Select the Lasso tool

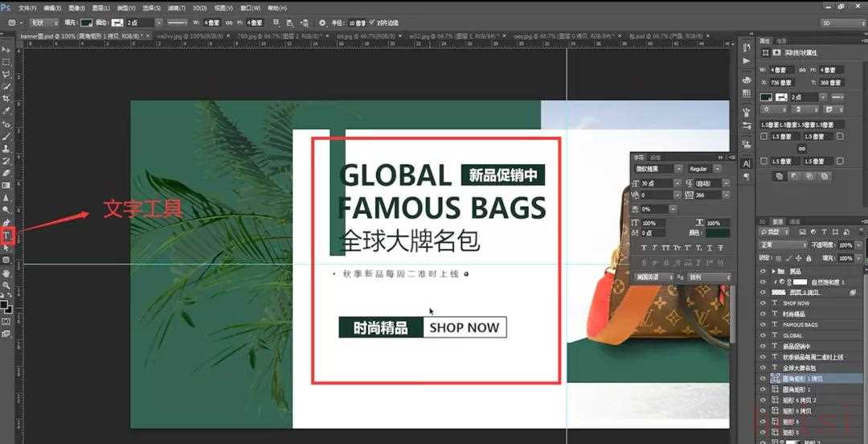coord(6,74)
